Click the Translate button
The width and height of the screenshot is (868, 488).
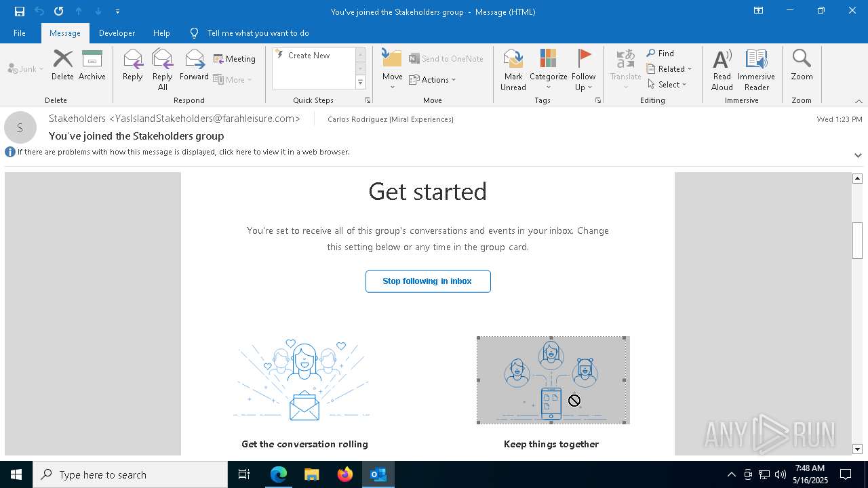tap(626, 70)
